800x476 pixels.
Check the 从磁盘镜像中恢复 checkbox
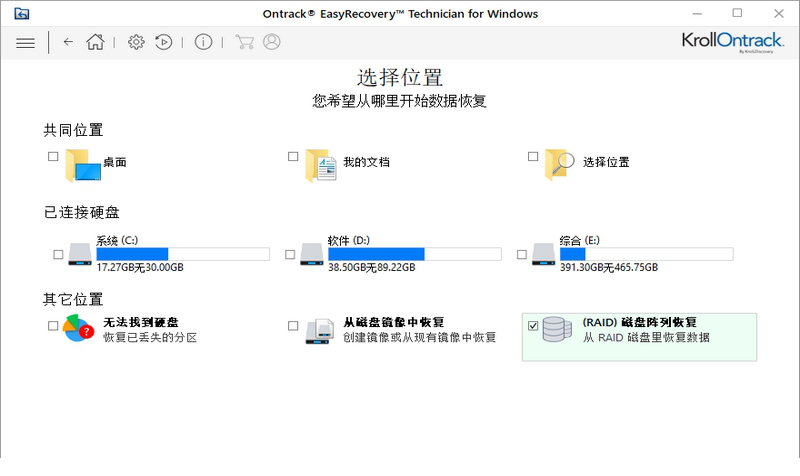(293, 325)
